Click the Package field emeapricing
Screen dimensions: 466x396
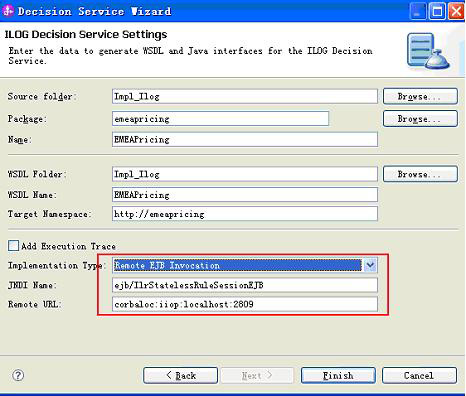click(220, 119)
